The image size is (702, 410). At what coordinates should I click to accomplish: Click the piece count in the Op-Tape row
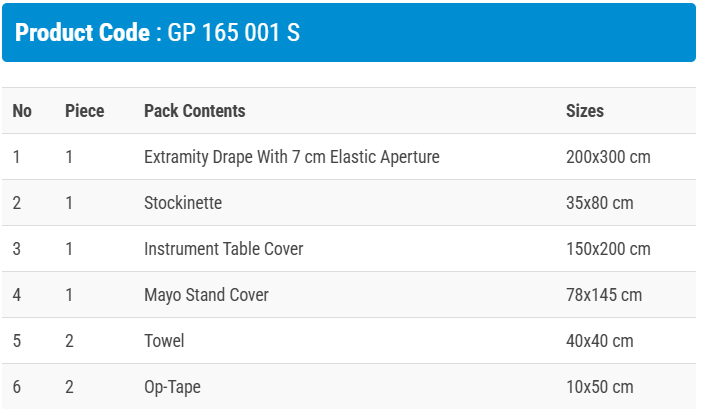[x=69, y=387]
